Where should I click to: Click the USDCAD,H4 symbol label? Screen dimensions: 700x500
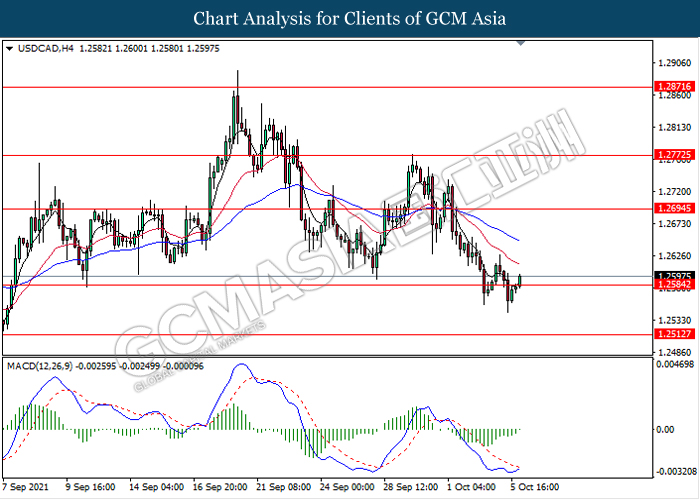[x=46, y=49]
